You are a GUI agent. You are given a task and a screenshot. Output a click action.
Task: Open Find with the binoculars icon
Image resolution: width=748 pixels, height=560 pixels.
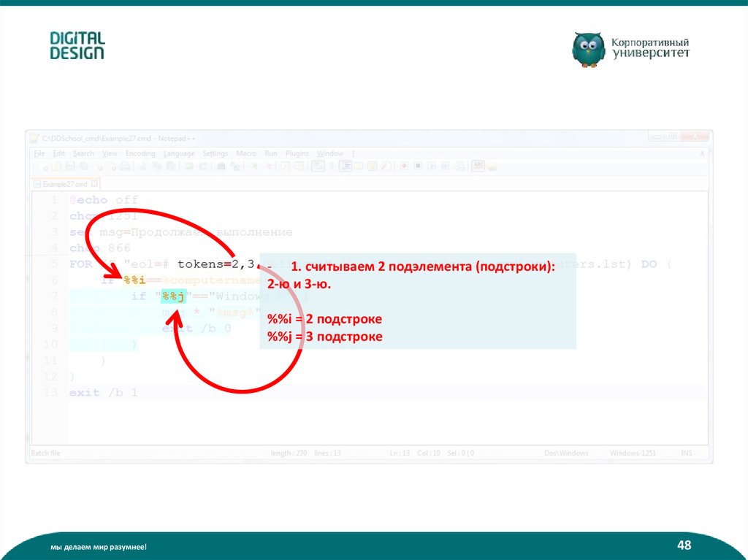pyautogui.click(x=221, y=166)
